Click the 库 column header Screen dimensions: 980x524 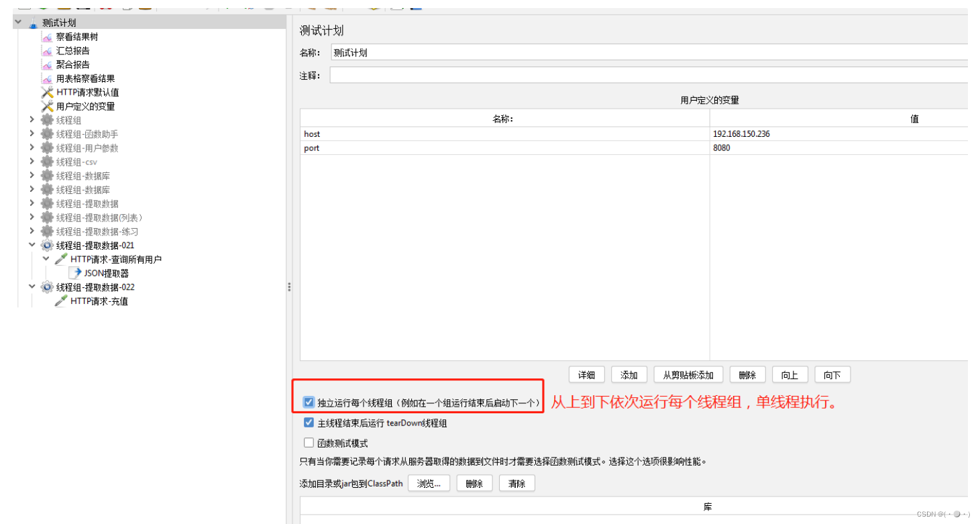(635, 507)
